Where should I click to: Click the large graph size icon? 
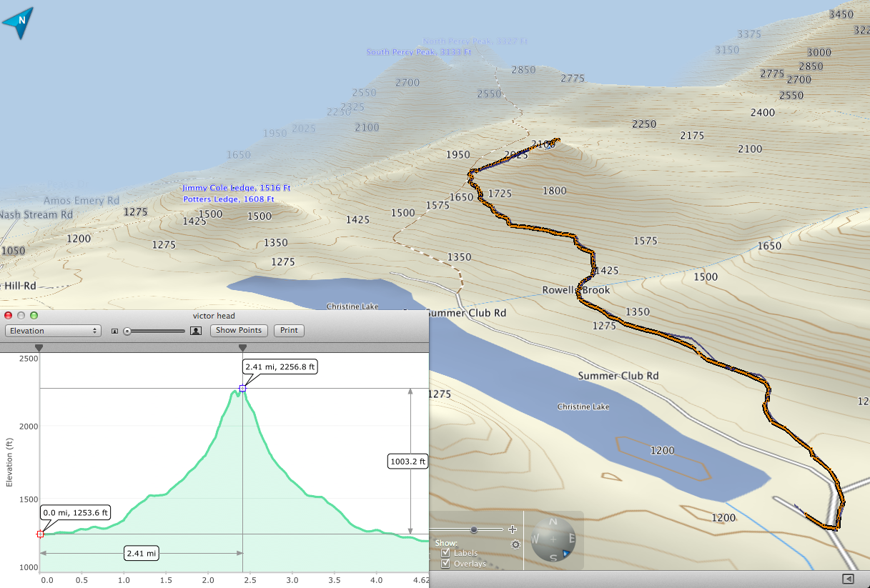click(x=196, y=331)
